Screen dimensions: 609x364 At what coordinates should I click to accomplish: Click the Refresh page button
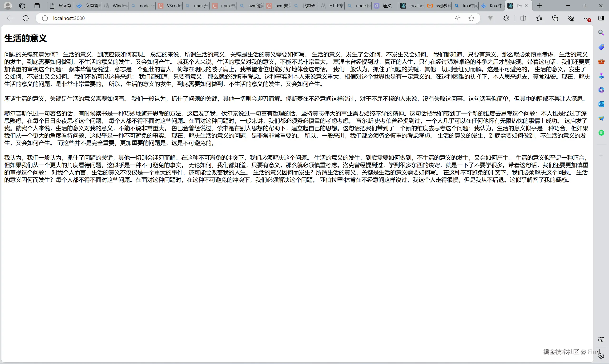tap(26, 18)
